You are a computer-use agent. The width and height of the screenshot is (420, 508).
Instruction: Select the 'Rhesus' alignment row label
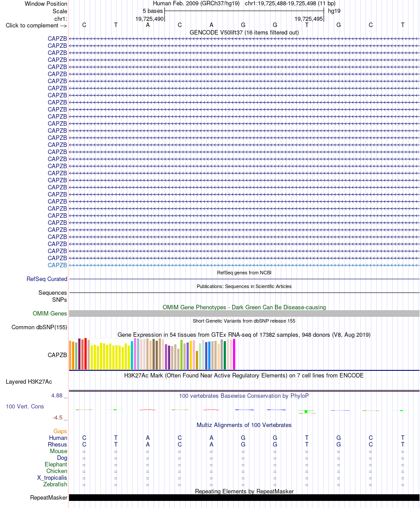pos(57,444)
